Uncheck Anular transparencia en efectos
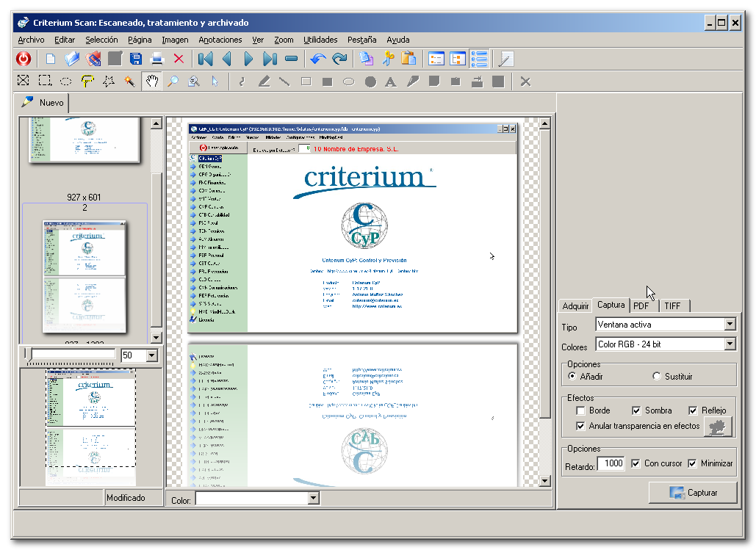This screenshot has height=550, width=756. (580, 426)
